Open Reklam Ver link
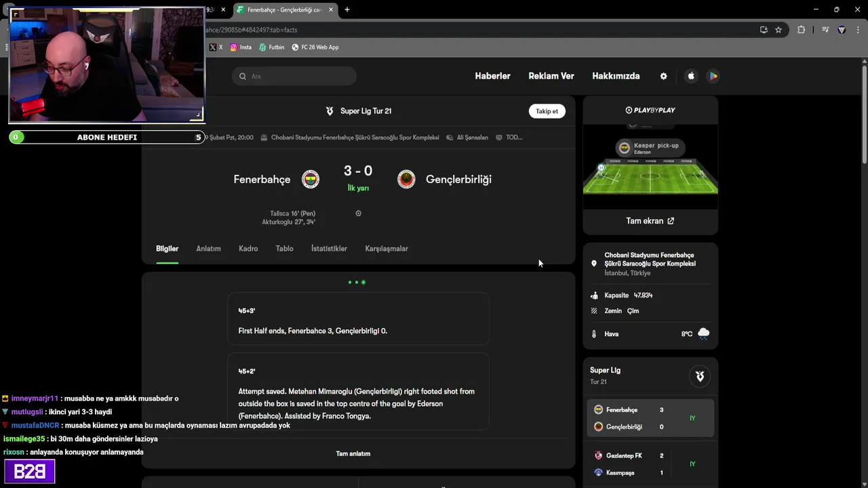This screenshot has height=488, width=868. point(551,76)
